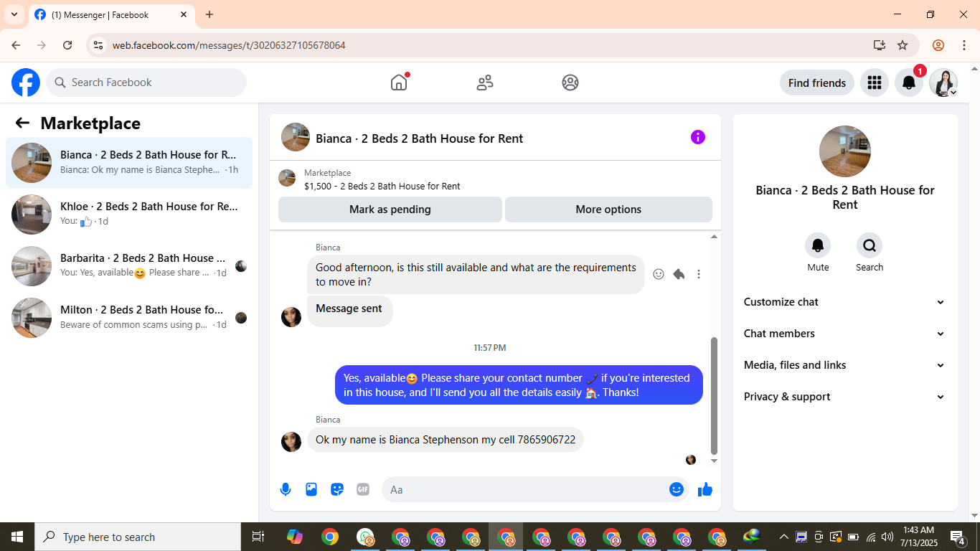Click the Windows taskbar search box
980x551 pixels.
point(138,537)
